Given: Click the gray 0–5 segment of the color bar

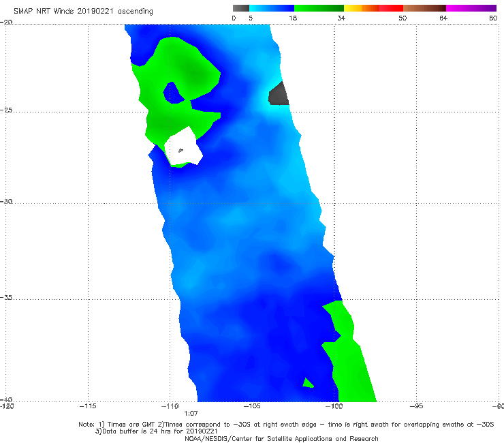Looking at the screenshot, I should coord(240,8).
